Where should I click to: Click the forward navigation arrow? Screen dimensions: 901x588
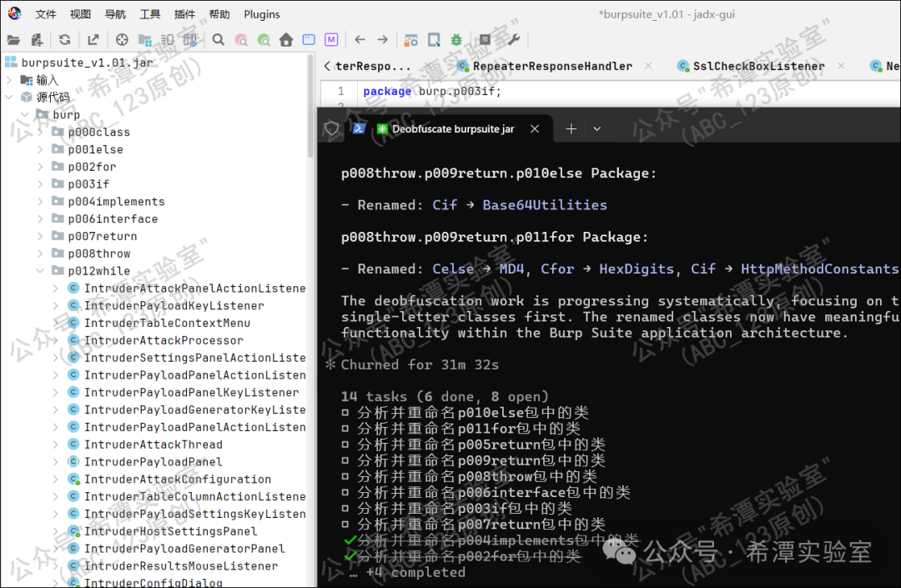pyautogui.click(x=382, y=39)
